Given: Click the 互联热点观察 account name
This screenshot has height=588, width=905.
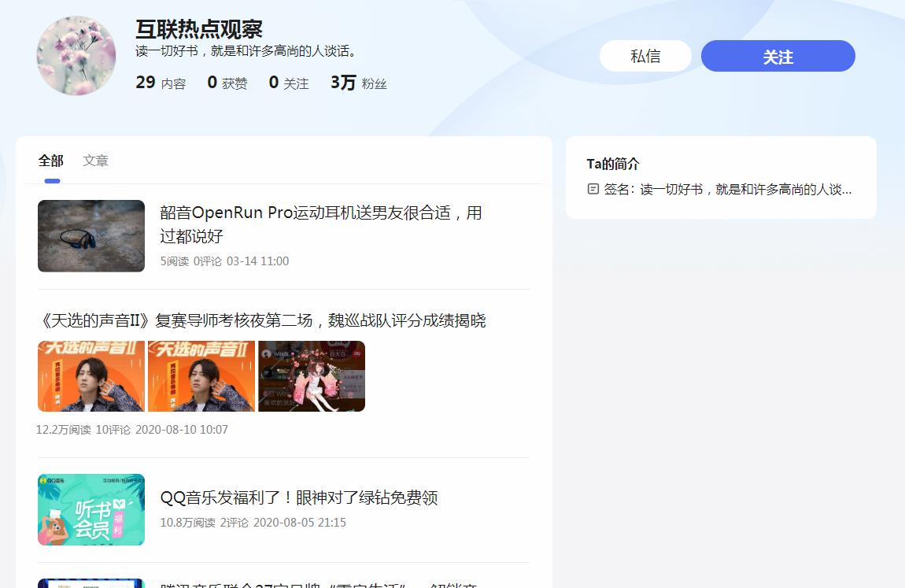Looking at the screenshot, I should tap(199, 29).
